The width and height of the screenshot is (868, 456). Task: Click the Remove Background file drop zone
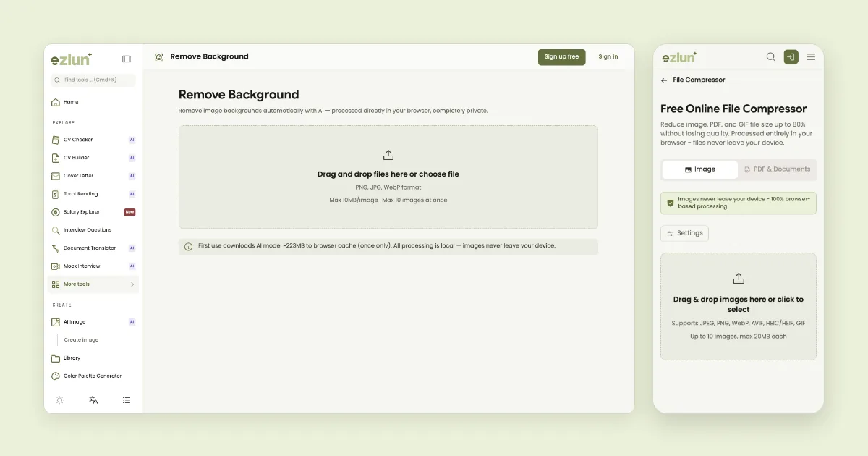coord(388,177)
